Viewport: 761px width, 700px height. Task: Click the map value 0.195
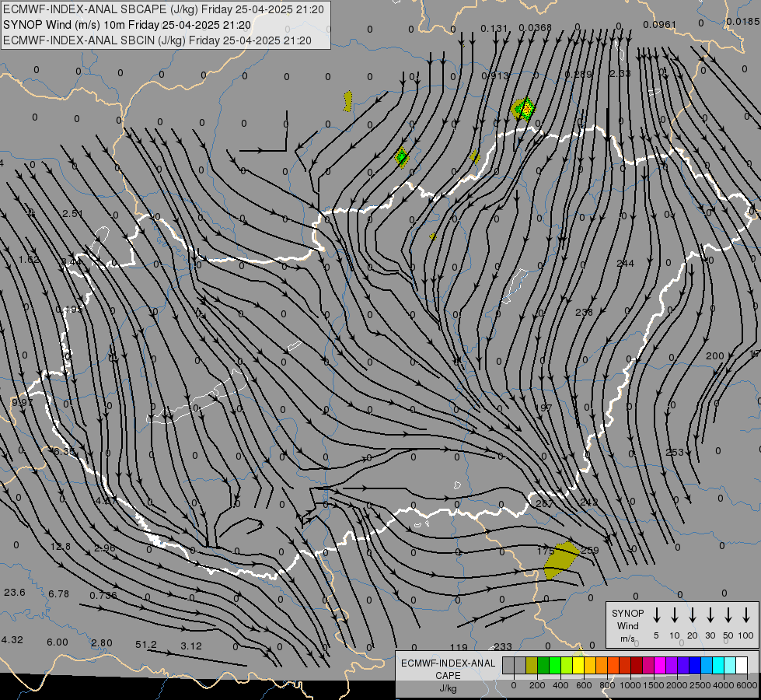point(69,310)
